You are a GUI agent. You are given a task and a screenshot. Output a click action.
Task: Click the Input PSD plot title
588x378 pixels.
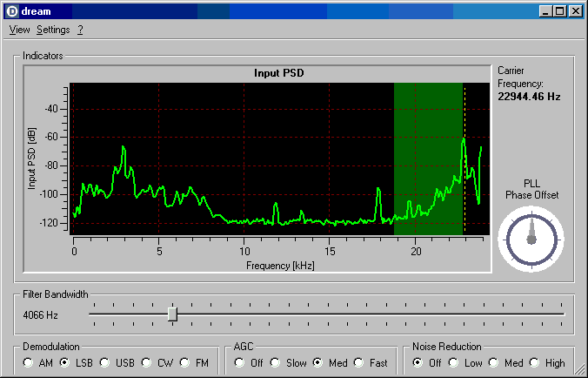pyautogui.click(x=279, y=73)
